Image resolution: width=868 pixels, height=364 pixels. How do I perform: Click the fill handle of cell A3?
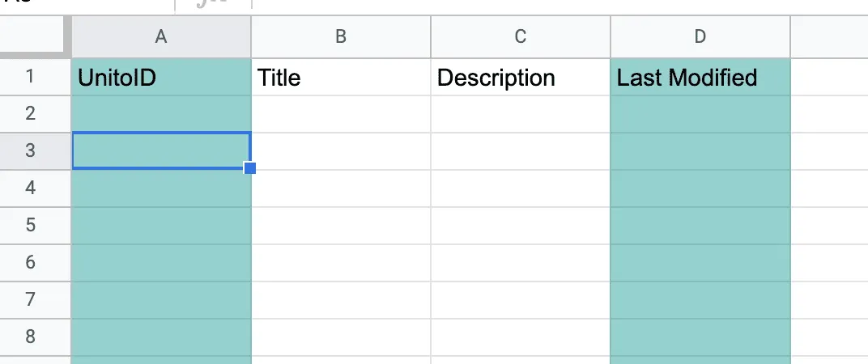pyautogui.click(x=249, y=168)
